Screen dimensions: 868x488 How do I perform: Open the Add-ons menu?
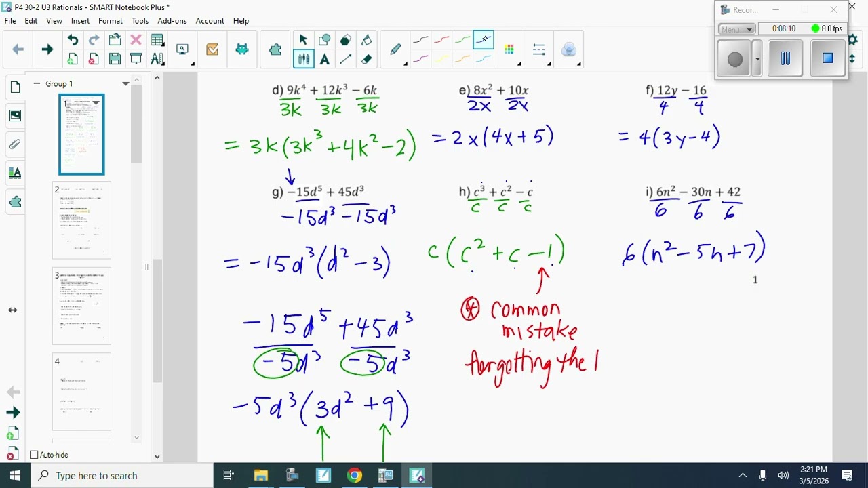tap(172, 21)
